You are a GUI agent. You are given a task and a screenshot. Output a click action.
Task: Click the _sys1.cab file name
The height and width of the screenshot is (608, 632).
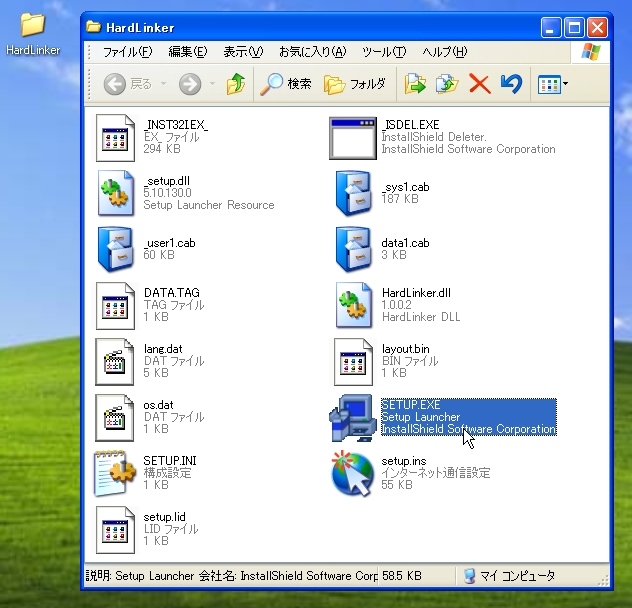tap(405, 187)
